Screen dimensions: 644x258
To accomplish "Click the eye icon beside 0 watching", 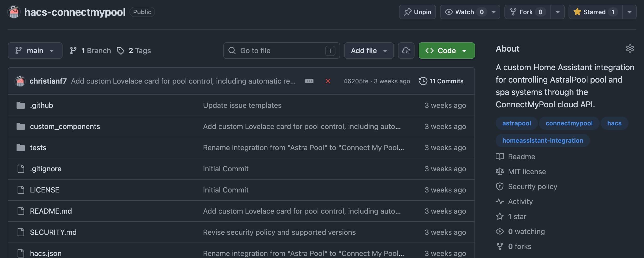I will point(500,231).
